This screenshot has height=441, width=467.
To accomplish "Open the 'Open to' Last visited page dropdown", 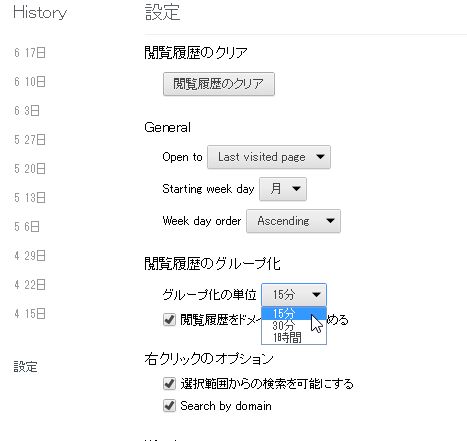I will [269, 157].
